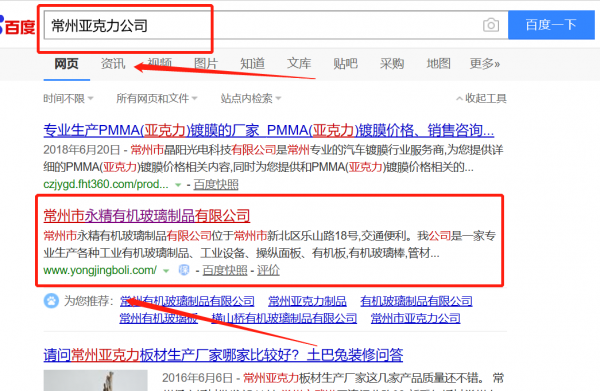Expand arrow next to www.yongjingboli.com URL

(x=166, y=271)
